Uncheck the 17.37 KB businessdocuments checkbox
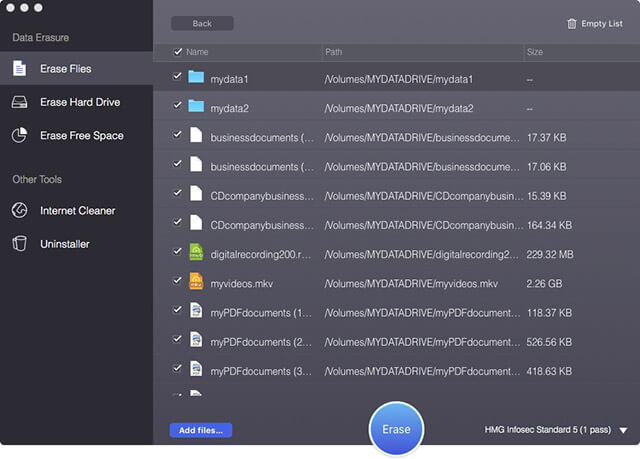 tap(177, 134)
